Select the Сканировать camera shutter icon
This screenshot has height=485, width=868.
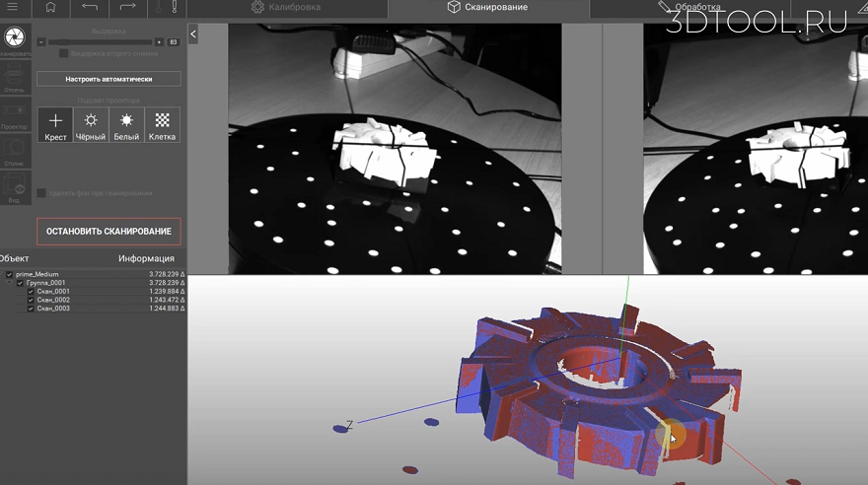(x=14, y=37)
